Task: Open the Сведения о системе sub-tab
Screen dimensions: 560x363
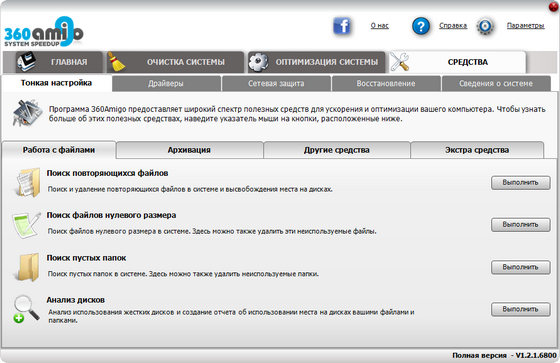Action: pos(496,84)
